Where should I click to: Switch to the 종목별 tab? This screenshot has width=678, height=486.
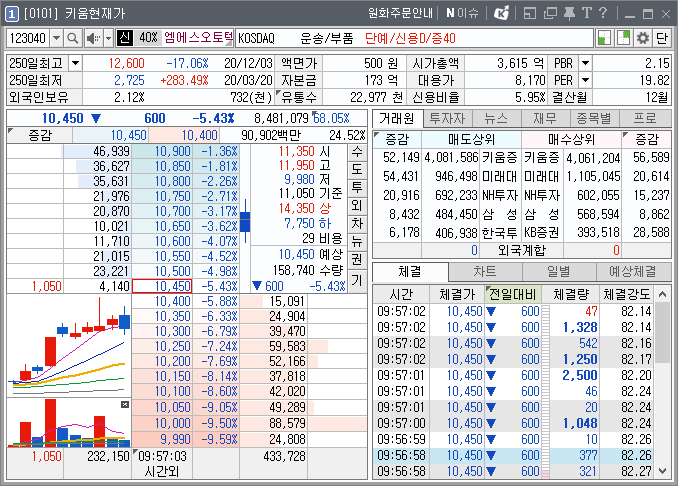595,118
